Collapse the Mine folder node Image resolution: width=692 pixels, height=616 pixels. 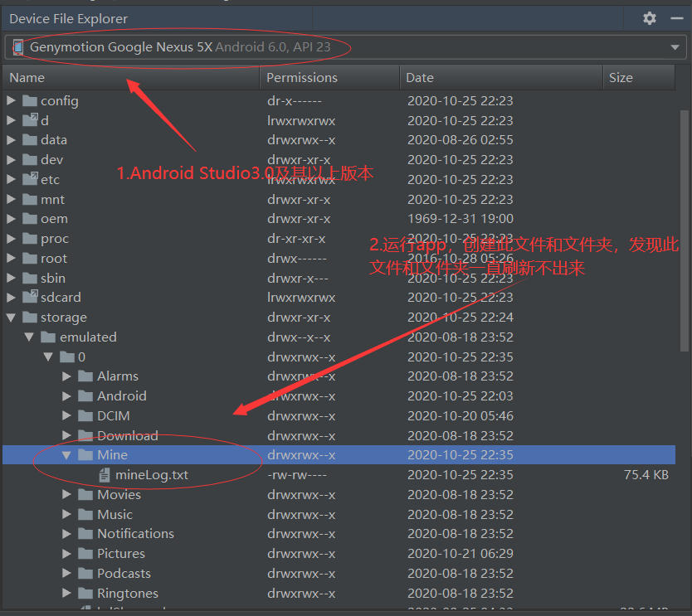pos(66,454)
